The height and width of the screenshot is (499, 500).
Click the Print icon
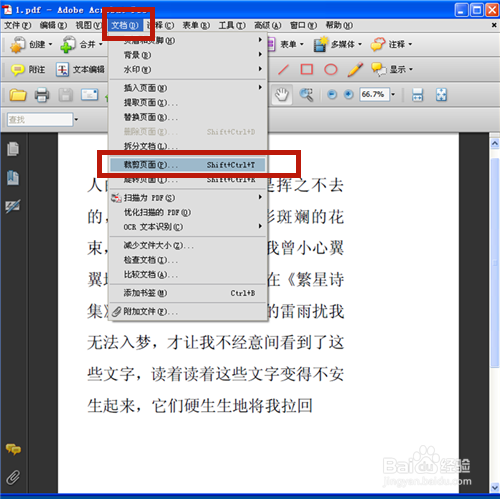click(42, 95)
